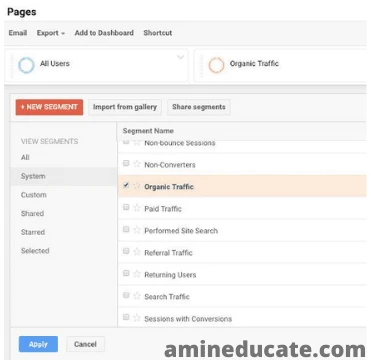
Task: Click the Email link
Action: tap(18, 33)
